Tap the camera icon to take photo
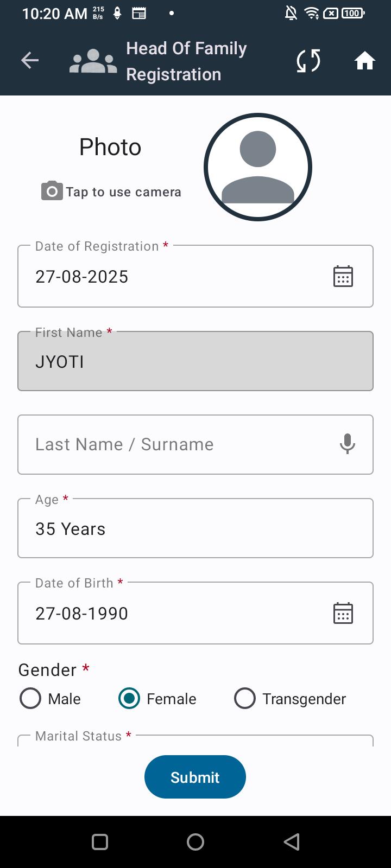The height and width of the screenshot is (868, 391). click(x=52, y=191)
